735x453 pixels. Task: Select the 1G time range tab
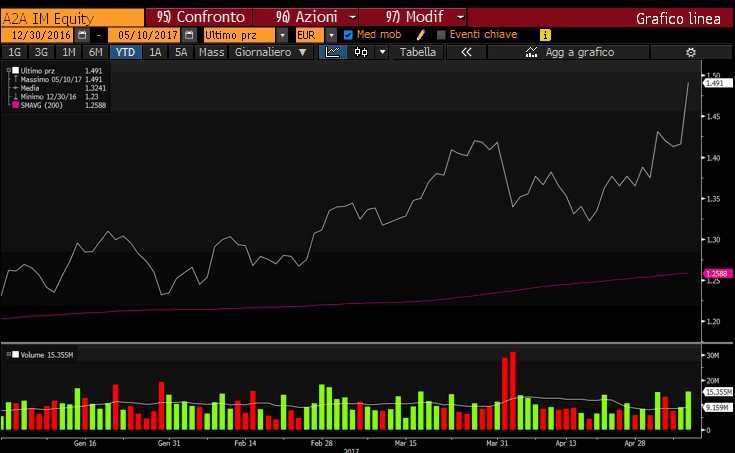[15, 52]
